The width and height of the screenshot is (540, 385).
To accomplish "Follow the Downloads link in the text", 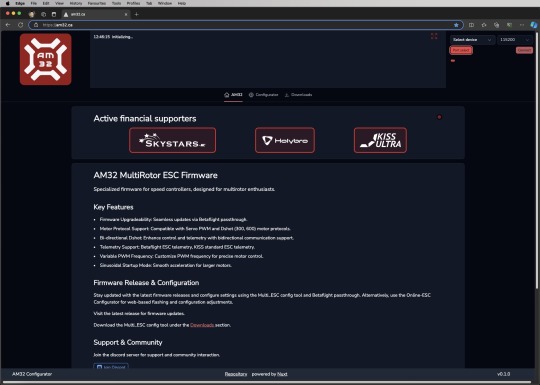I will [202, 325].
